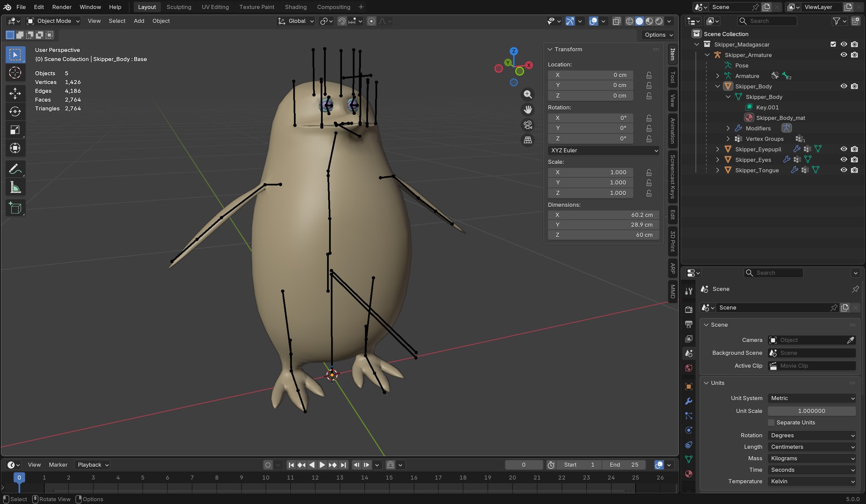866x504 pixels.
Task: Switch to Shading workspace tab
Action: coord(296,7)
